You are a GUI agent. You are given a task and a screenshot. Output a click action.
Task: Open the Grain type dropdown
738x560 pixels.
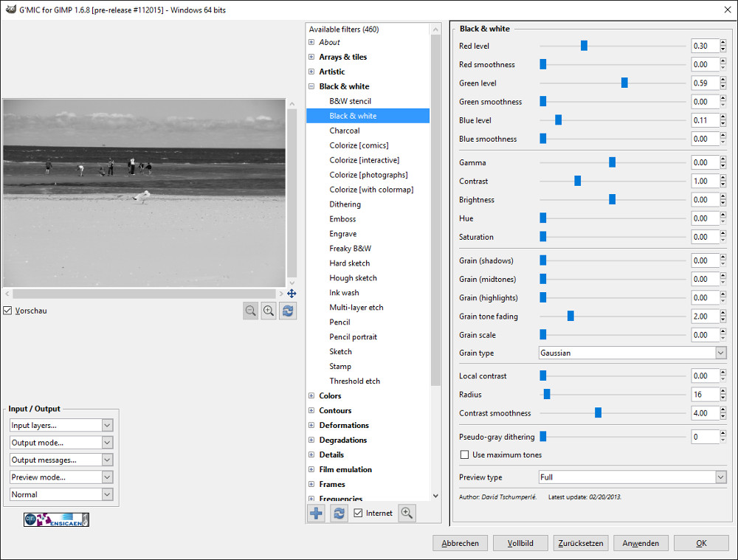pyautogui.click(x=632, y=353)
